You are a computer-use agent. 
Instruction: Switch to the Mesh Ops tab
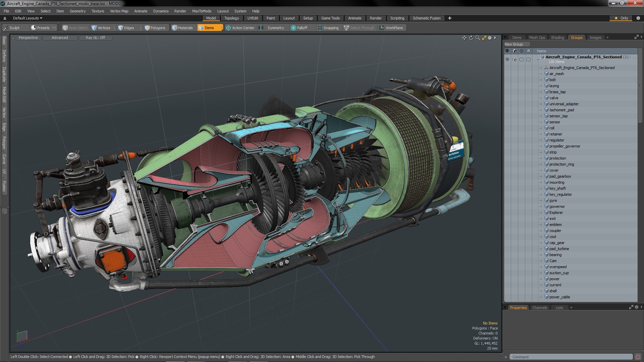(537, 38)
